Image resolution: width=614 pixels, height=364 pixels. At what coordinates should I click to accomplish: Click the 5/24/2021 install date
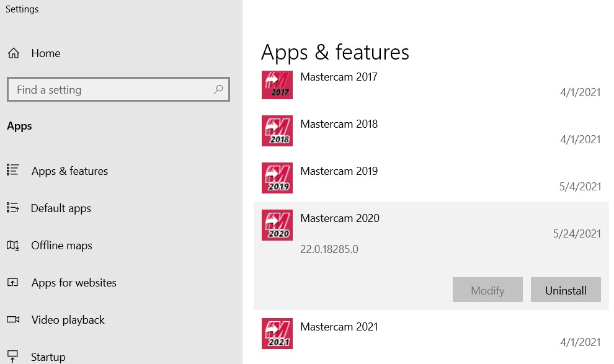(x=577, y=234)
